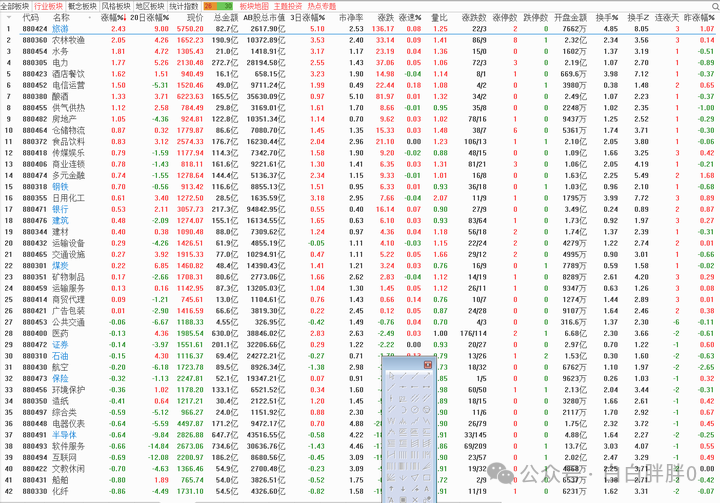This screenshot has width=720, height=503.
Task: Sort by the 涨幅% column header
Action: tap(113, 17)
